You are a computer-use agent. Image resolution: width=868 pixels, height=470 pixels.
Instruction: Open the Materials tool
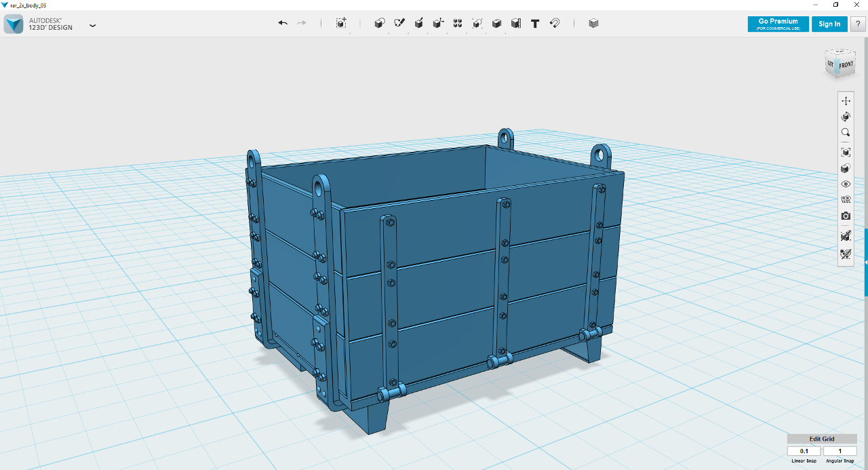[594, 23]
